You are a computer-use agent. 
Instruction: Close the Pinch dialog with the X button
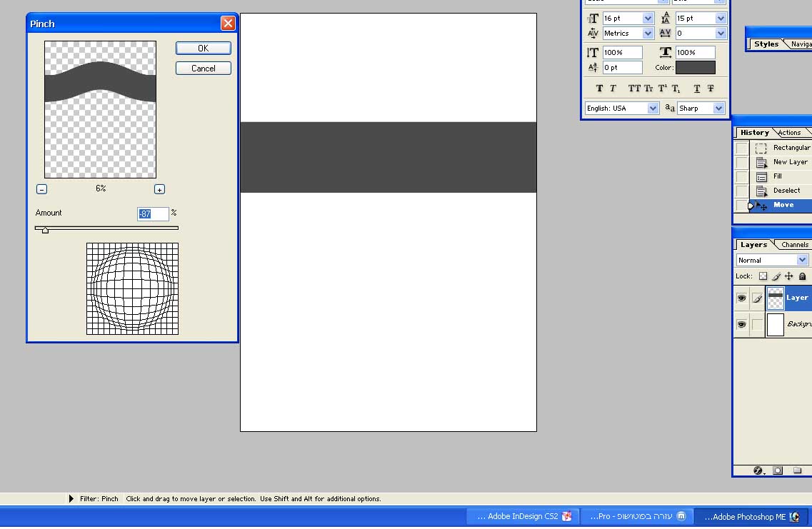coord(227,24)
